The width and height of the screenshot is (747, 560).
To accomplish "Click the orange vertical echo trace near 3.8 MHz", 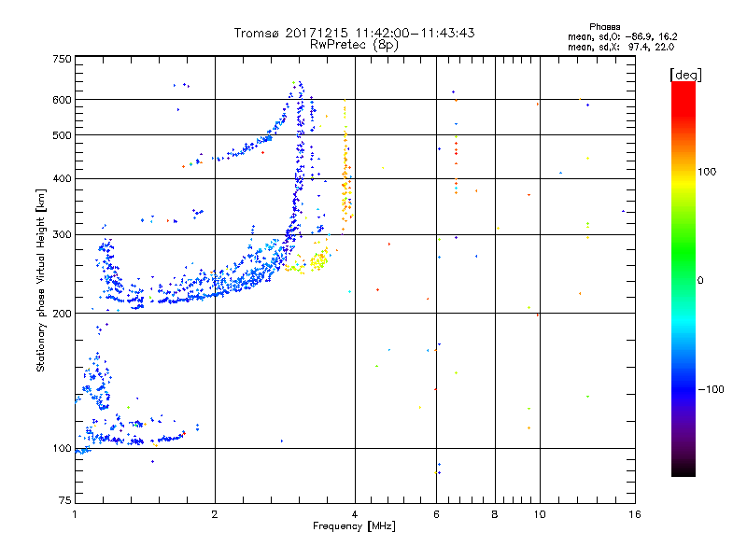I will pos(346,167).
